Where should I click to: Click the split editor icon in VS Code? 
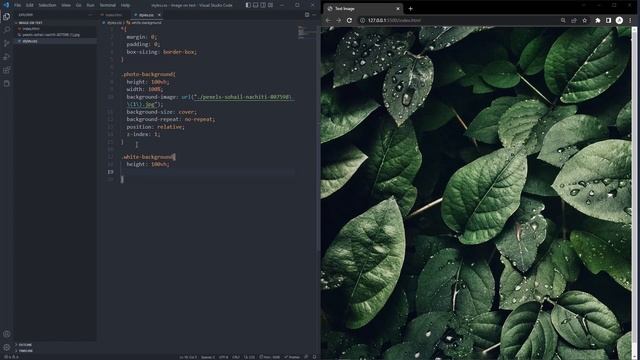pyautogui.click(x=307, y=15)
